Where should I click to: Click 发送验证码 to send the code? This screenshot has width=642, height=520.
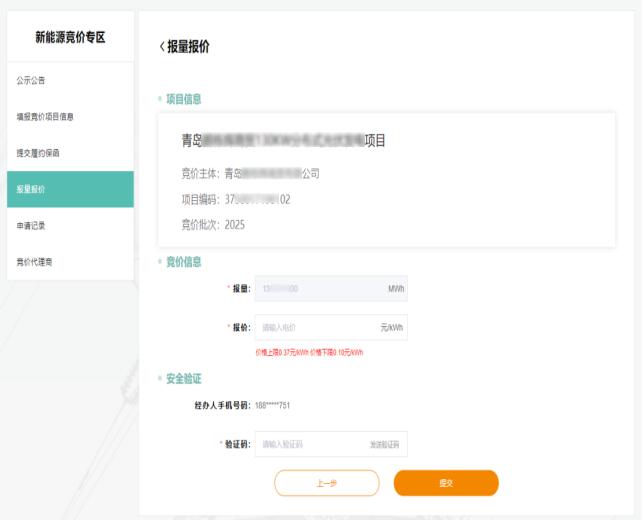click(384, 444)
